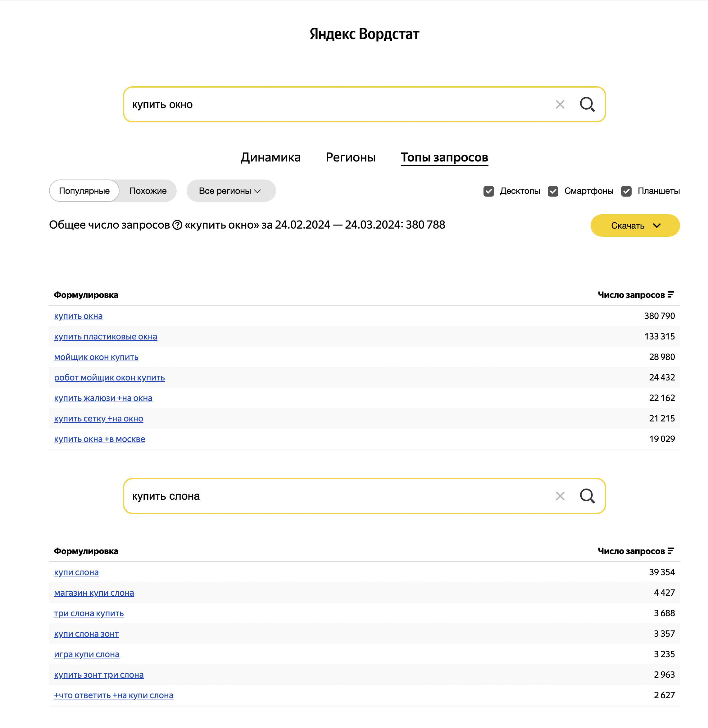Select the Похожие toggle option

point(148,191)
